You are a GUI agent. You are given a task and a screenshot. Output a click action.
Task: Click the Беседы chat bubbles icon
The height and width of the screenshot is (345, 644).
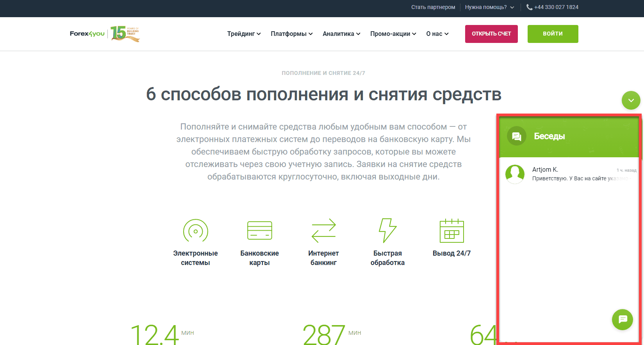coord(516,136)
